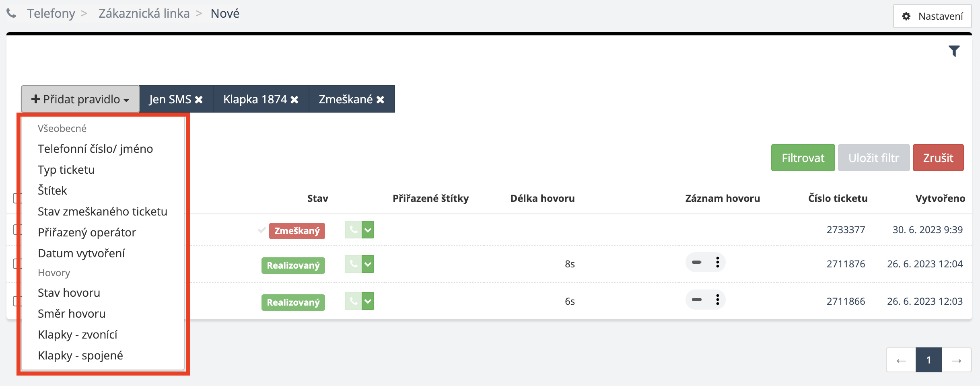Click the red Zmeškaný status badge
The height and width of the screenshot is (386, 980).
tap(297, 231)
